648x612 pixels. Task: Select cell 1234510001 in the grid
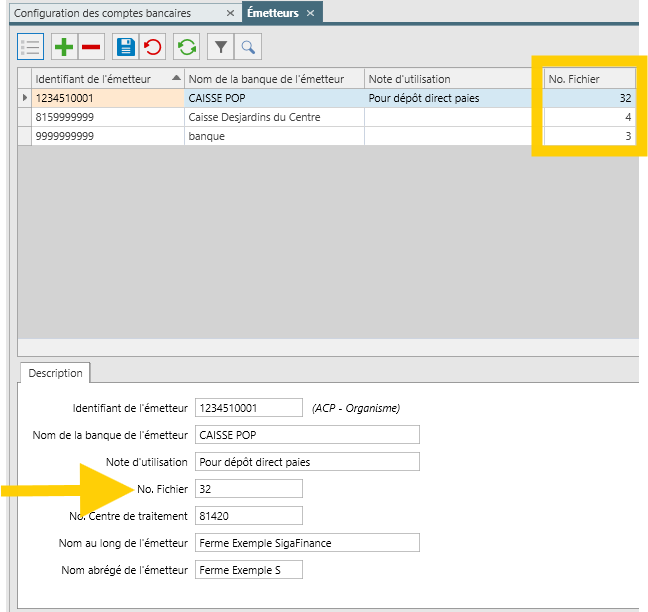click(x=108, y=98)
